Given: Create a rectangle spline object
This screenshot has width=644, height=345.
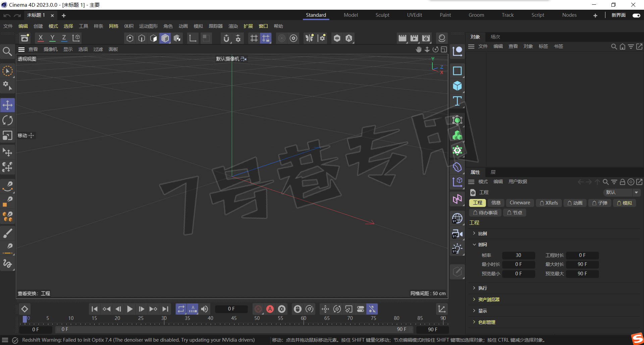Looking at the screenshot, I should coord(457,71).
